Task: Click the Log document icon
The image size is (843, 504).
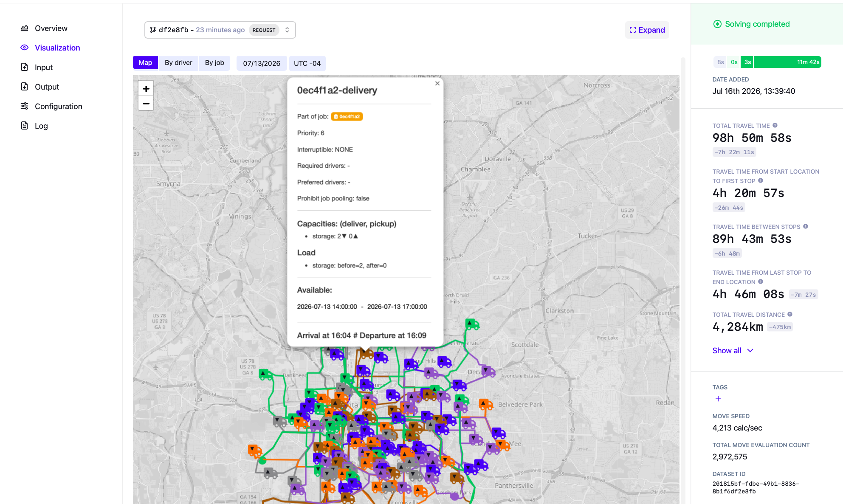Action: (25, 126)
